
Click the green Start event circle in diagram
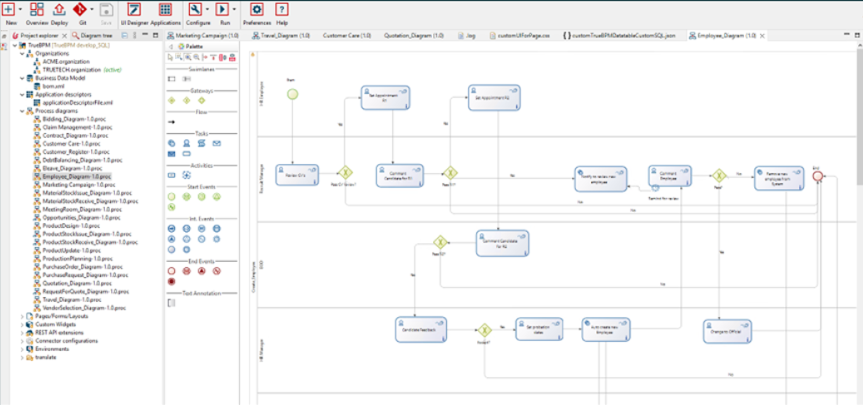pyautogui.click(x=293, y=94)
